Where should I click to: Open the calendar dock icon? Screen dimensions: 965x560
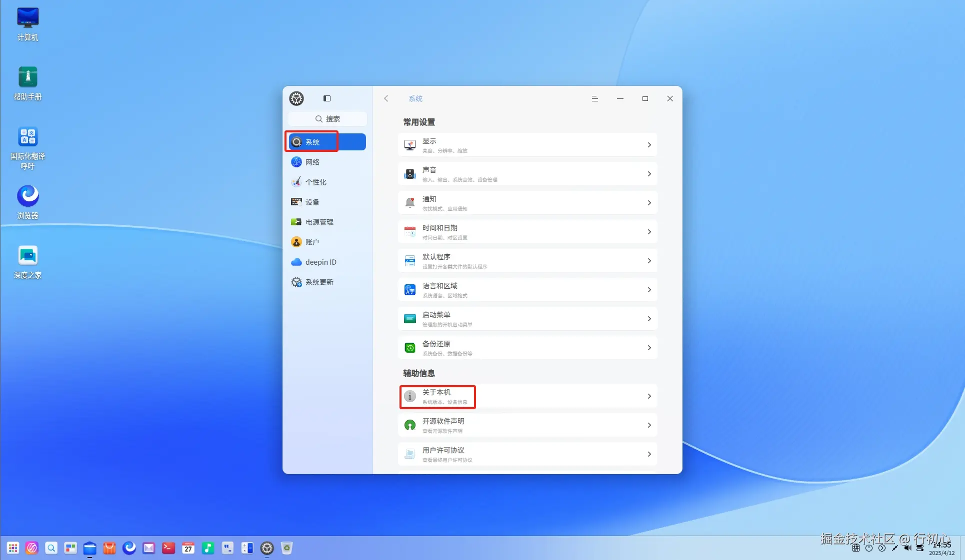188,548
